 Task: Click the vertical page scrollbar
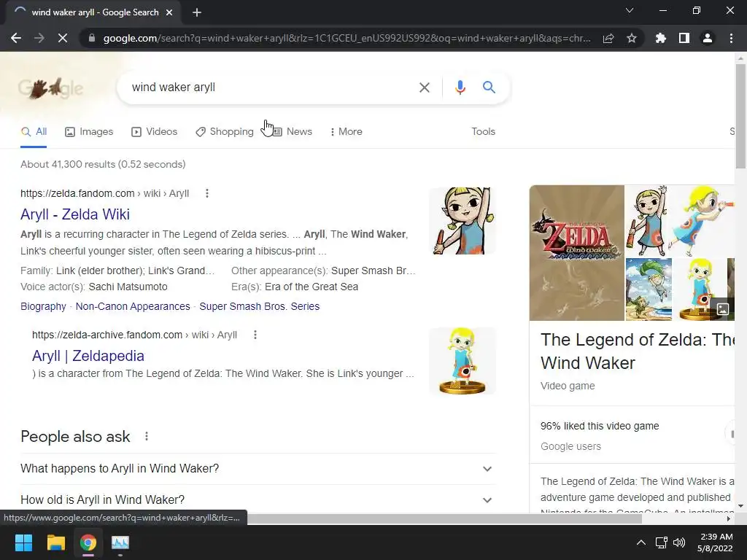[740, 116]
